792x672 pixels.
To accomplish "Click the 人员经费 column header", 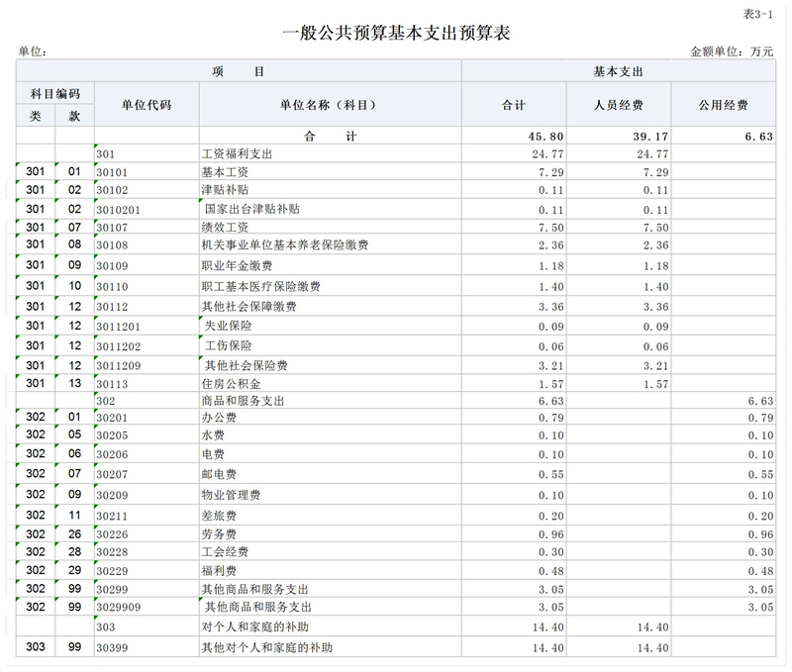I will click(619, 105).
